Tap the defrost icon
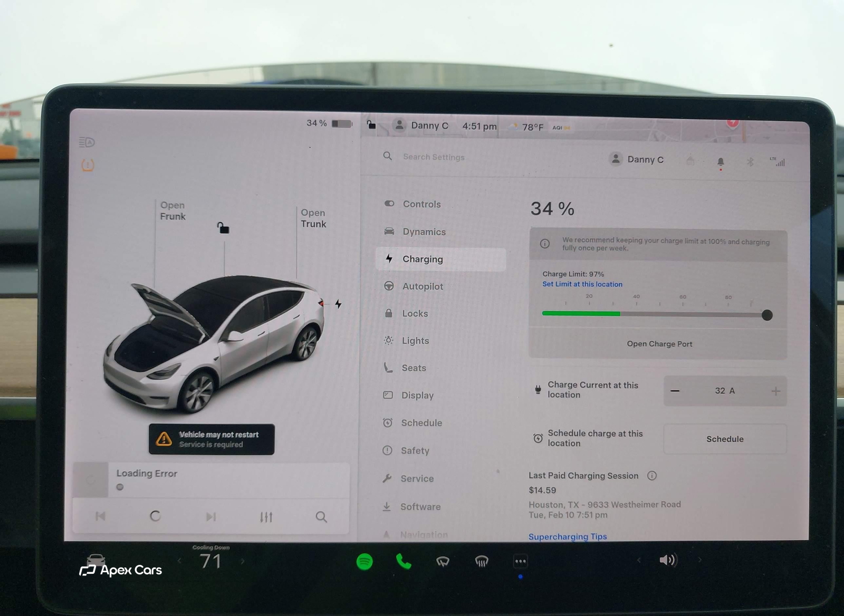This screenshot has height=616, width=844. point(482,561)
